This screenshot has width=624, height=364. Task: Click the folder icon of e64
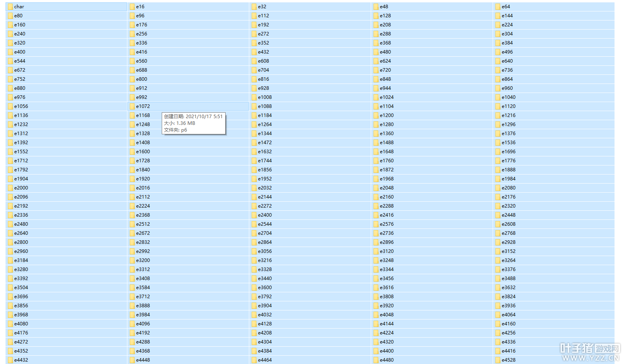coord(498,7)
